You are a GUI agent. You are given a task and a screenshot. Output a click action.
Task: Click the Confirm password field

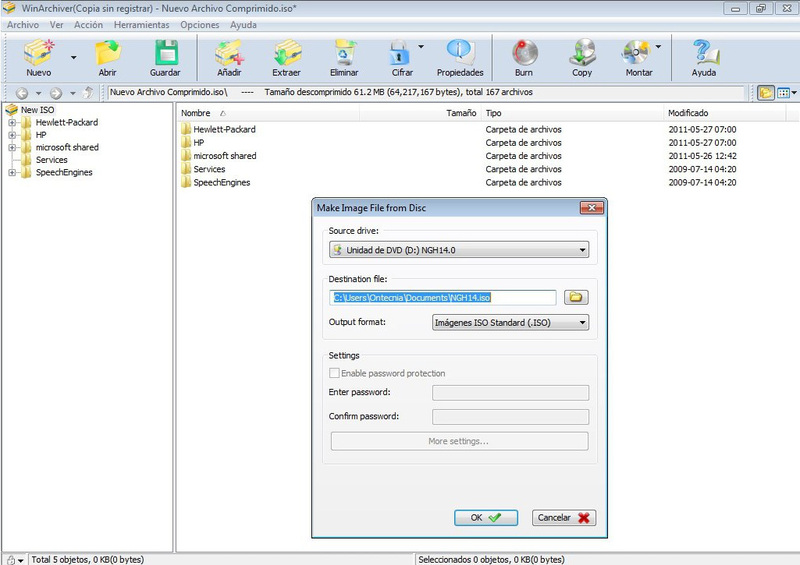[x=510, y=416]
